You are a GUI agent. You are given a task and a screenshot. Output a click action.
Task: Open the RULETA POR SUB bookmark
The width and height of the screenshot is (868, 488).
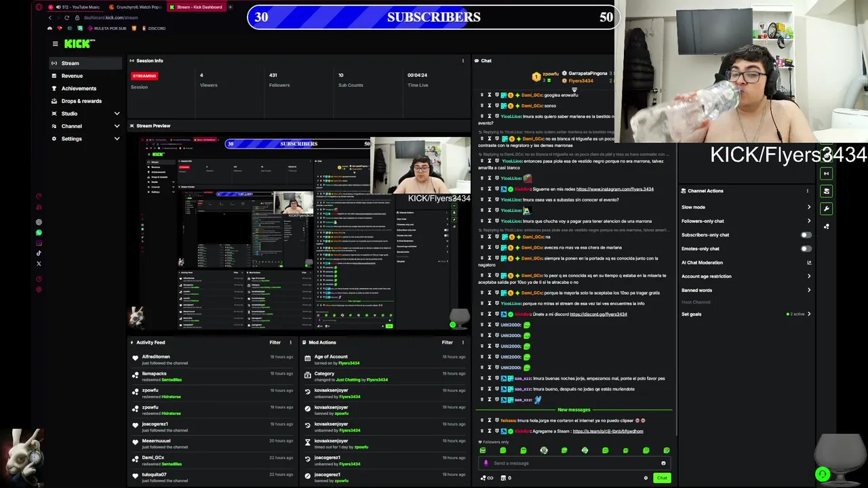pos(106,28)
